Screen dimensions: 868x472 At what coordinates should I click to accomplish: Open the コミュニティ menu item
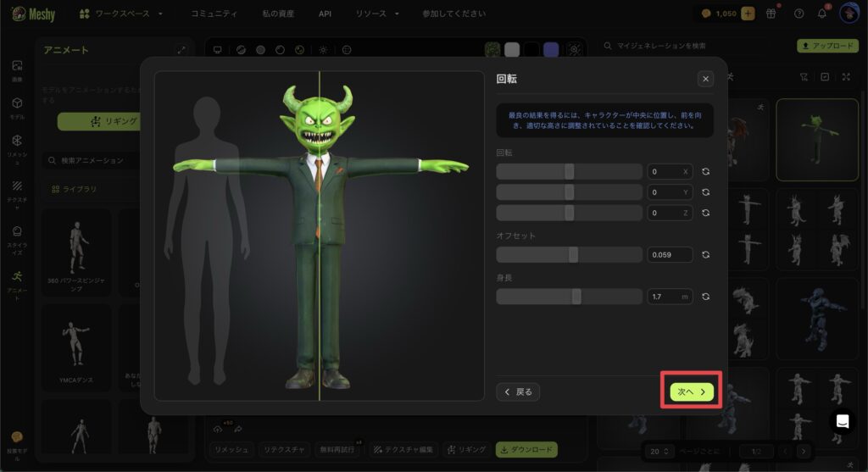[x=214, y=14]
